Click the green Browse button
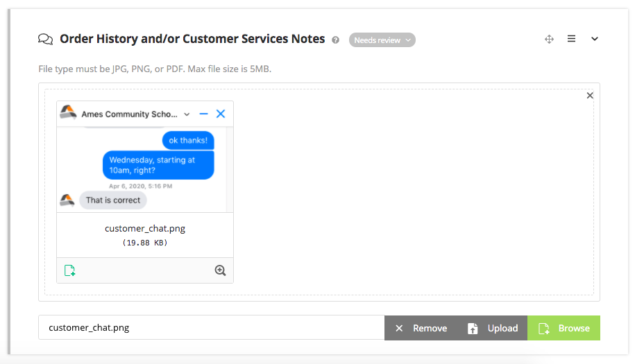 563,328
